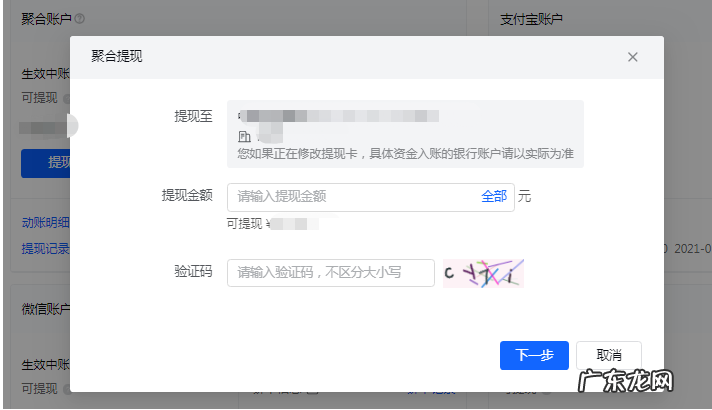
Task: Click the notice 您如果正在修改提现卡 text
Action: tap(405, 153)
